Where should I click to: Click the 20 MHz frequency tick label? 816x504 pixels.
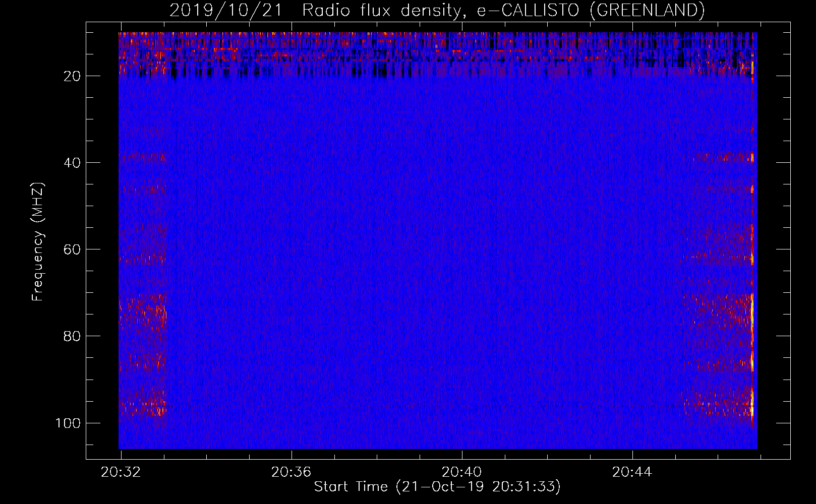(71, 76)
